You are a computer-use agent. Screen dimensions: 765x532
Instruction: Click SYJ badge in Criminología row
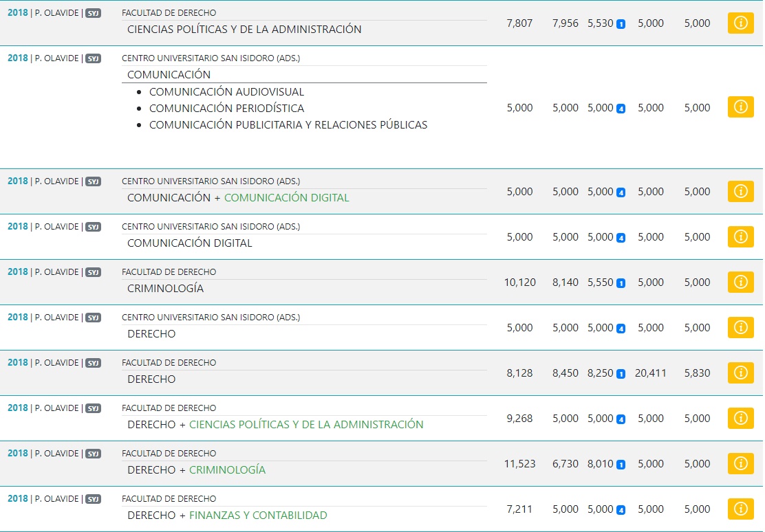click(93, 272)
